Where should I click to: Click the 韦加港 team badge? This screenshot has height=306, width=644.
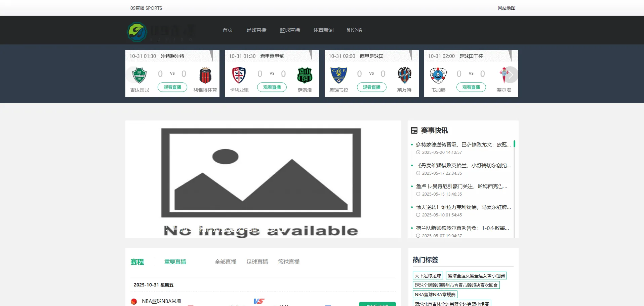coord(438,75)
